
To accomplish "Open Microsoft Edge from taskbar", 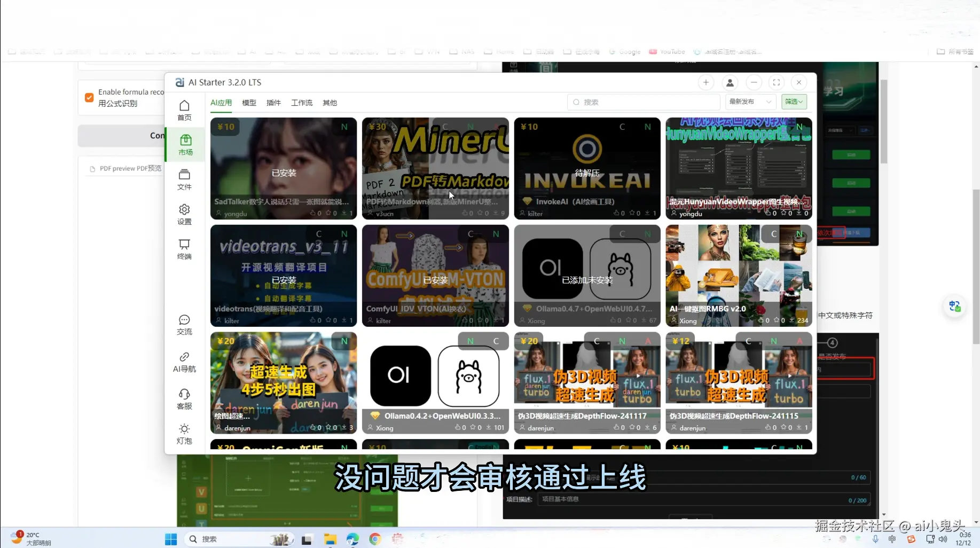I will [352, 539].
